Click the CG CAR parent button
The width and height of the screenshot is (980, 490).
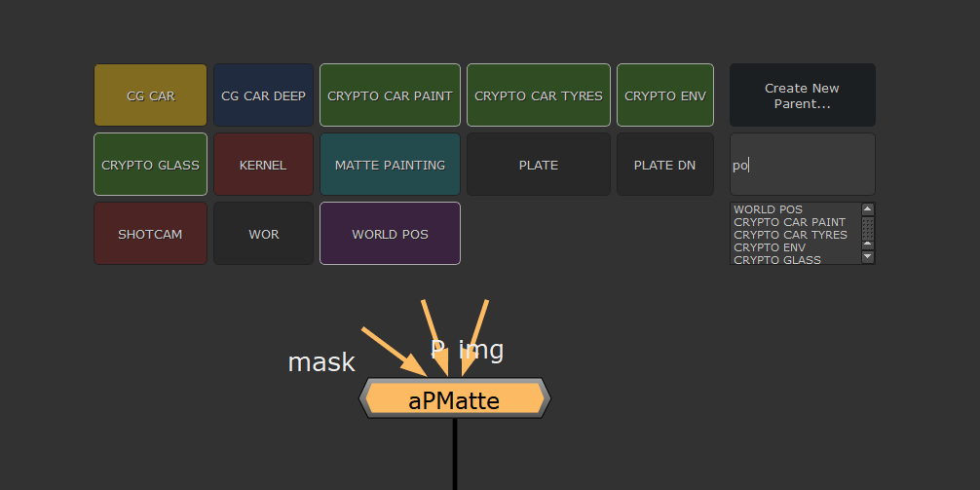(x=150, y=95)
